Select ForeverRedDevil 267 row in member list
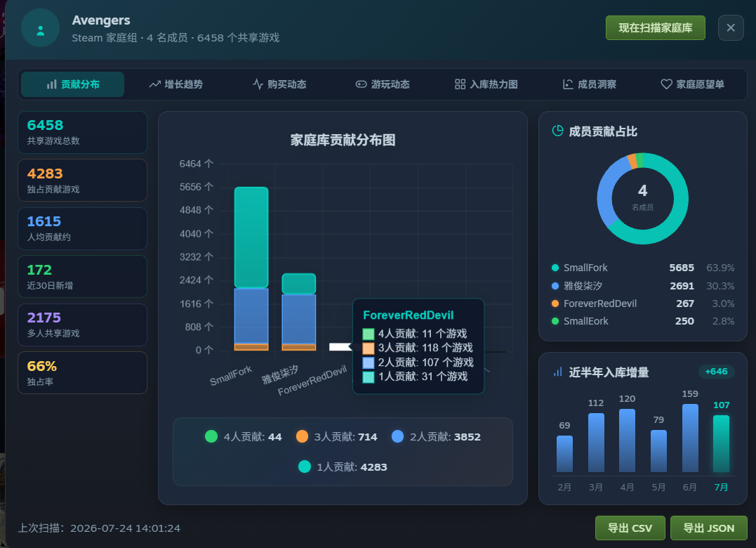The height and width of the screenshot is (548, 756). [x=643, y=304]
